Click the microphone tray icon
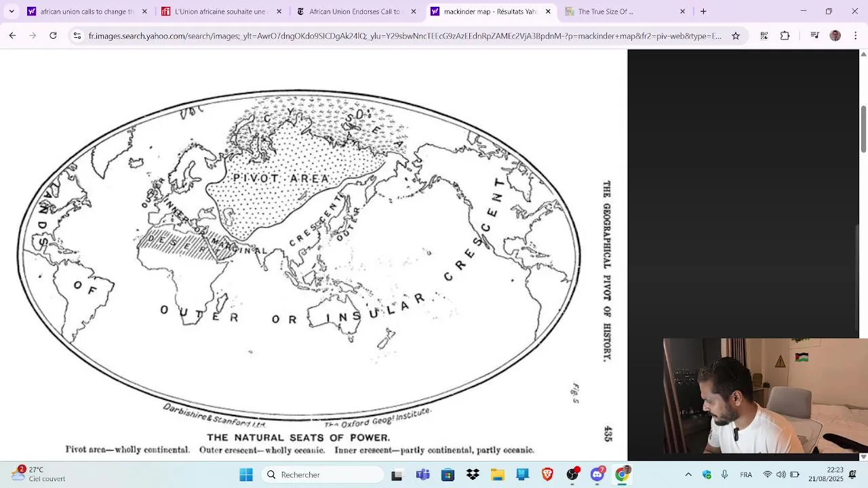The height and width of the screenshot is (488, 868). coord(724,475)
